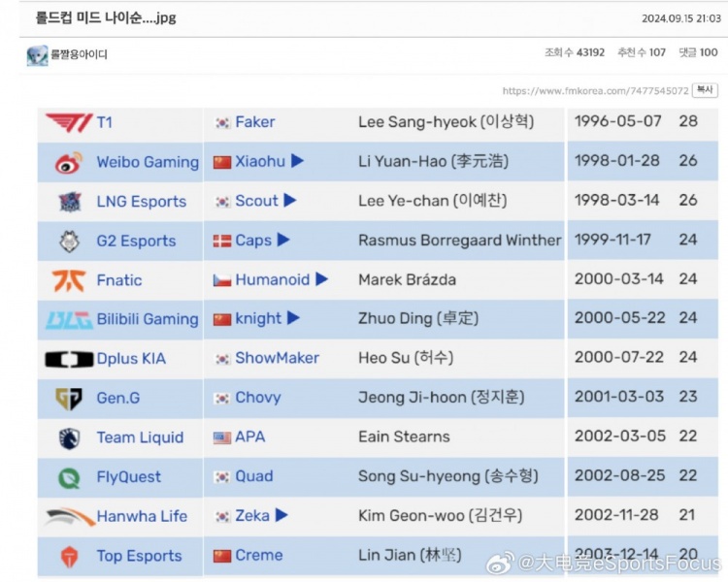
Task: Click the Korean flag beside Scout
Action: pyautogui.click(x=222, y=202)
